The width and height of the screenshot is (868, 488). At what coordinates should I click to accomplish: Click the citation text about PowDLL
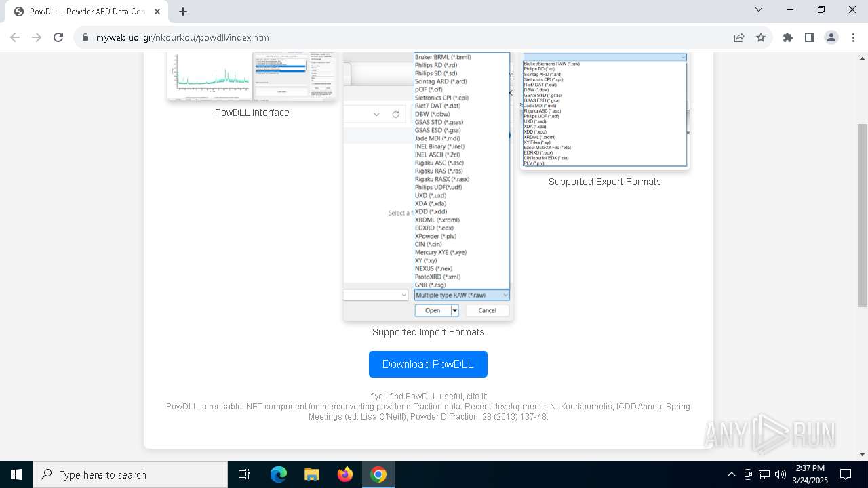(x=428, y=407)
